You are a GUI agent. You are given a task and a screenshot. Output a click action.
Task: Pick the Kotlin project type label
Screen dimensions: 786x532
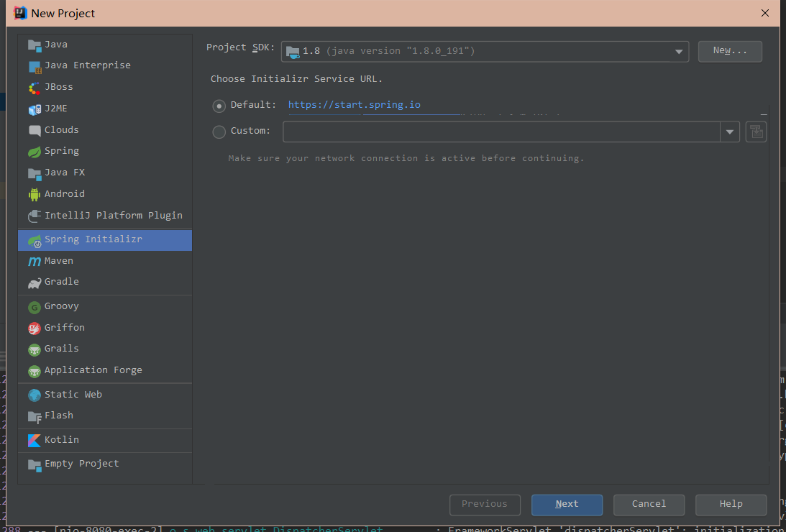click(61, 439)
